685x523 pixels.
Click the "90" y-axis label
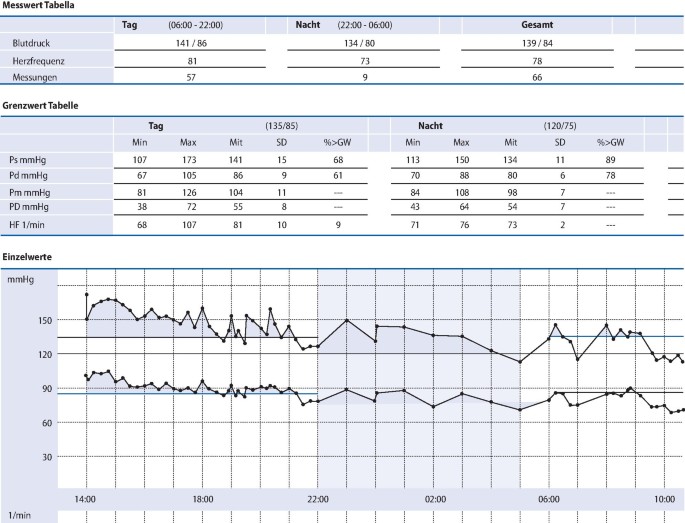tap(47, 389)
